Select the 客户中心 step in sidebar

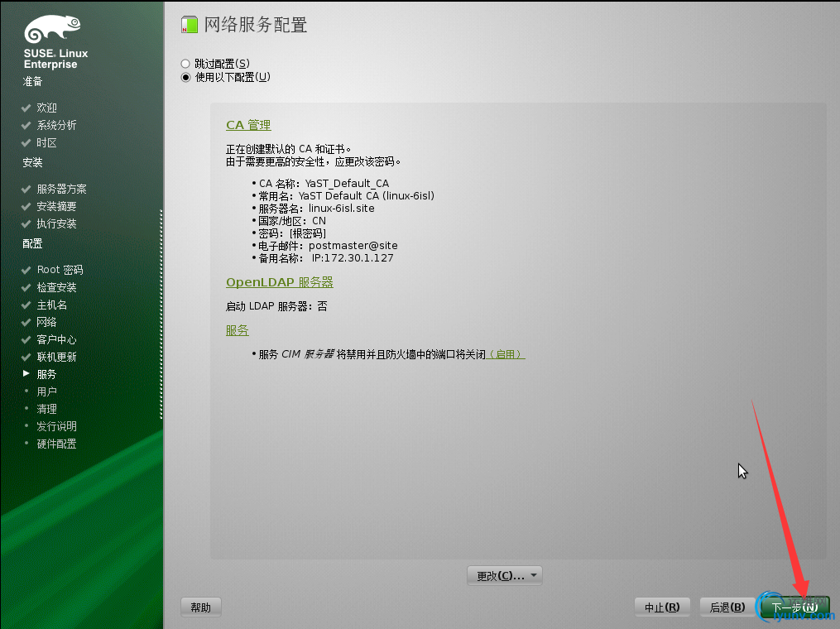pyautogui.click(x=56, y=339)
